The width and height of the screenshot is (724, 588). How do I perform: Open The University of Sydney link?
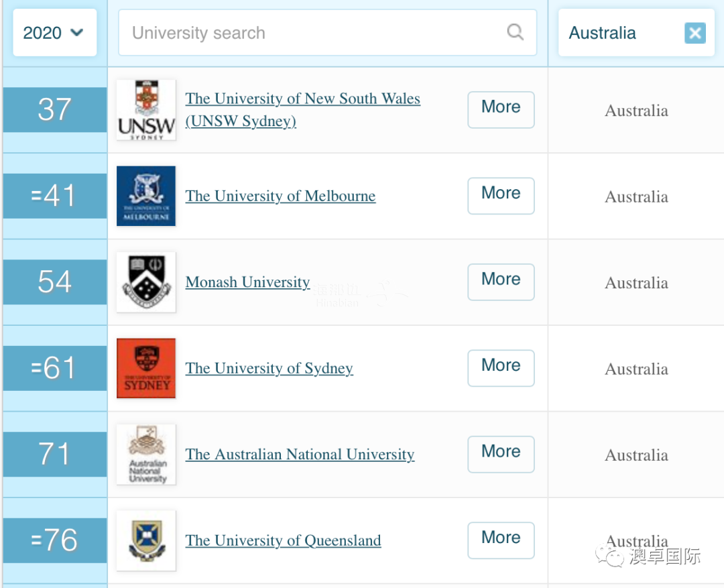(269, 368)
